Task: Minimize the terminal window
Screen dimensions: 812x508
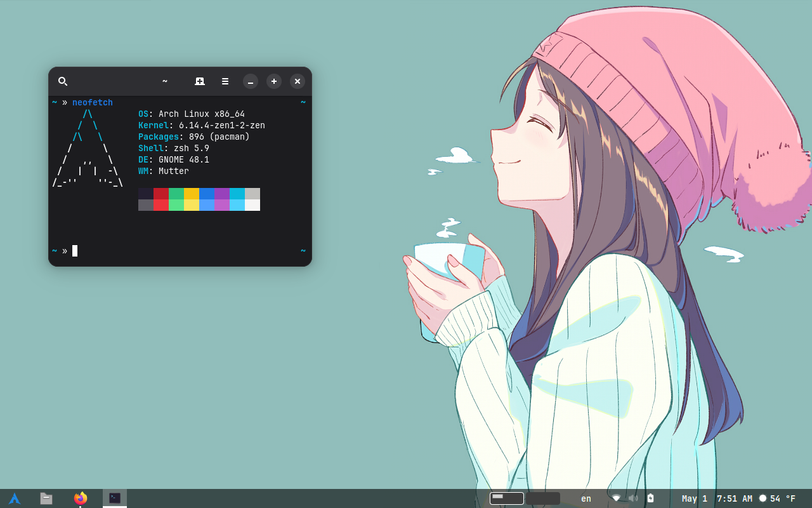Action: [x=251, y=81]
